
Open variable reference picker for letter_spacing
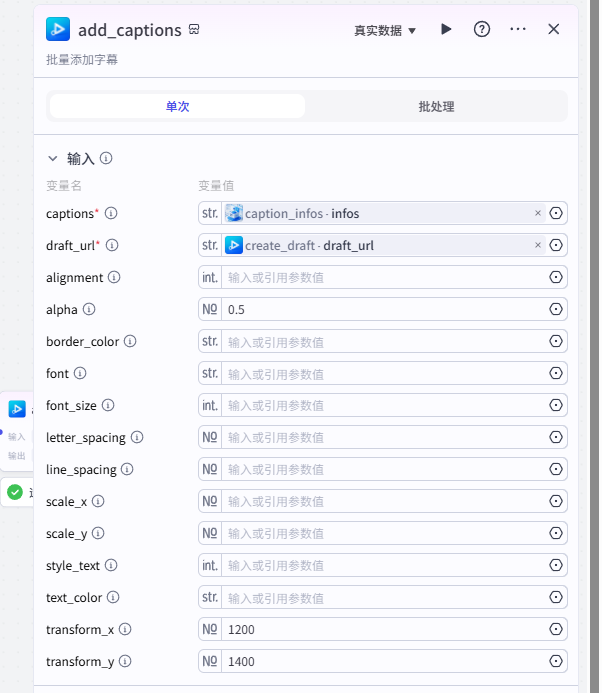coord(556,437)
